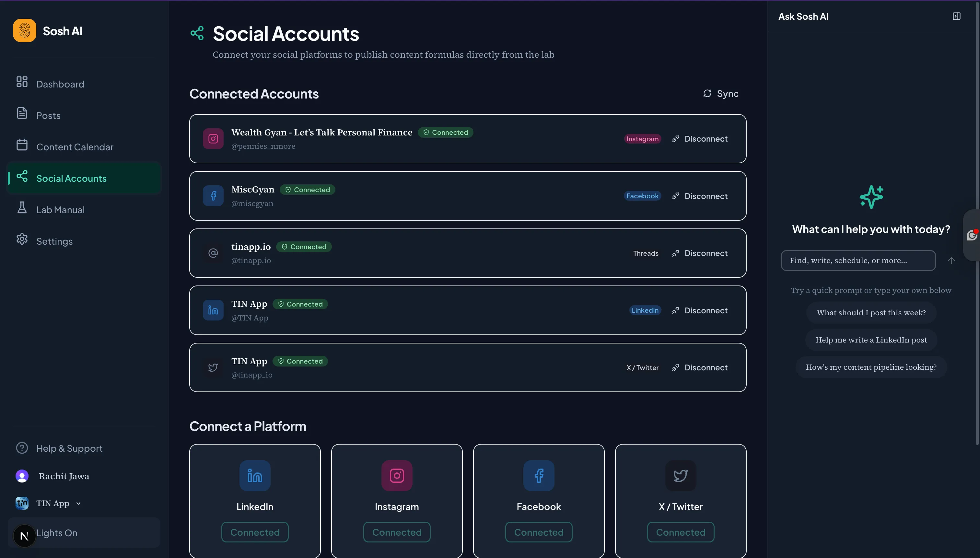
Task: Click Connected button on X / Twitter card
Action: [681, 532]
